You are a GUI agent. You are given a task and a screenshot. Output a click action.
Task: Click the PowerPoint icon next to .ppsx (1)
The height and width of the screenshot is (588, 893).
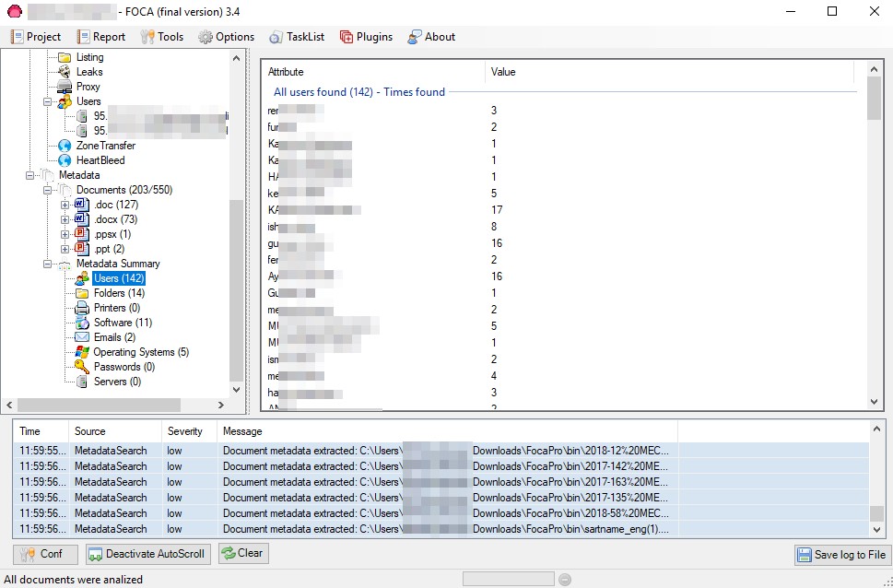coord(82,234)
